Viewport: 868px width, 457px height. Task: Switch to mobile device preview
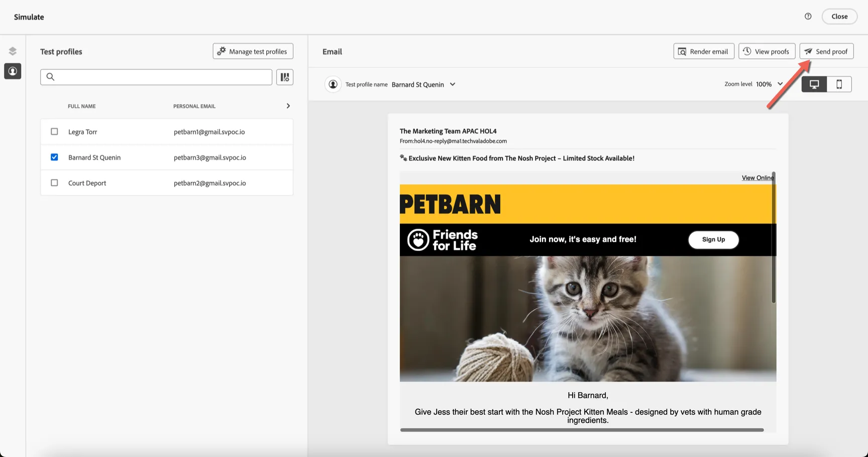coord(839,84)
